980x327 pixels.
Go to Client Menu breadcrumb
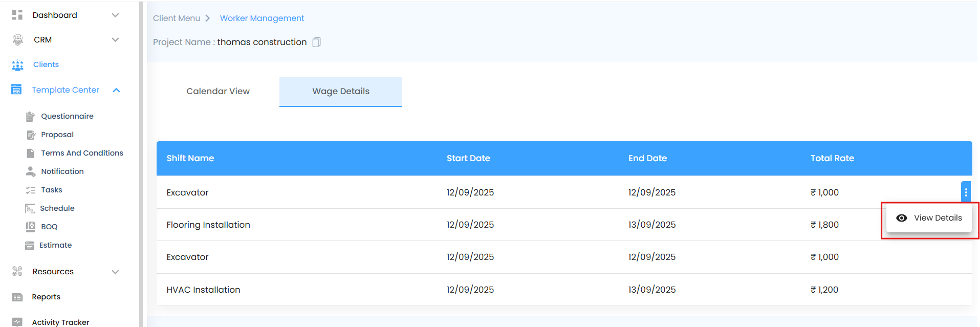(x=177, y=18)
